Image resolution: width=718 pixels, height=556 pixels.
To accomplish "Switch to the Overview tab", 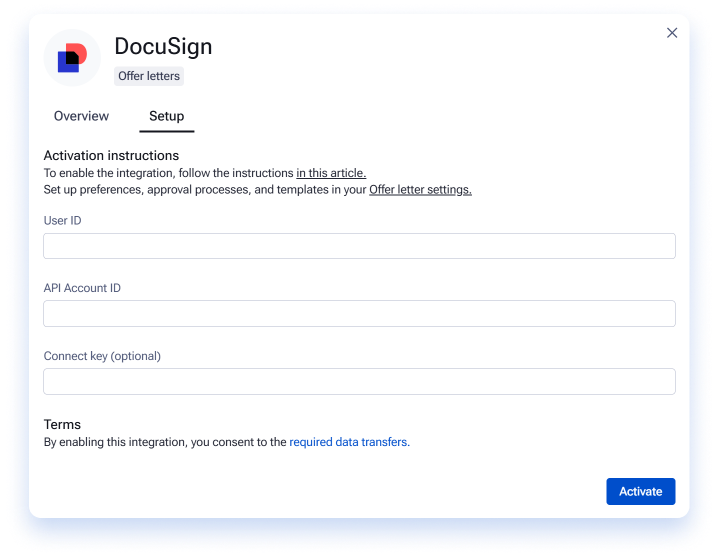I will click(x=81, y=116).
